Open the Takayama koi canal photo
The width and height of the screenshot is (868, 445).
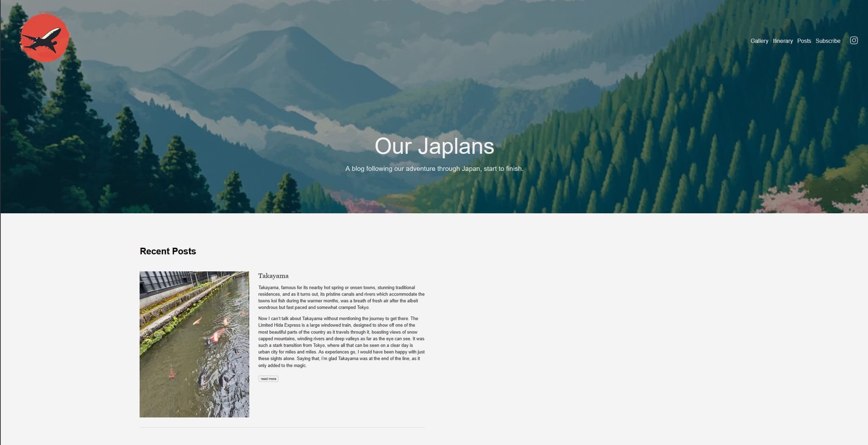tap(194, 344)
